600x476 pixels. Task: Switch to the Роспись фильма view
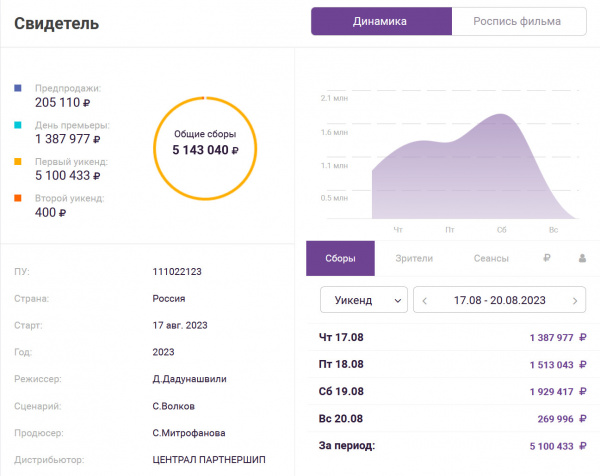517,21
